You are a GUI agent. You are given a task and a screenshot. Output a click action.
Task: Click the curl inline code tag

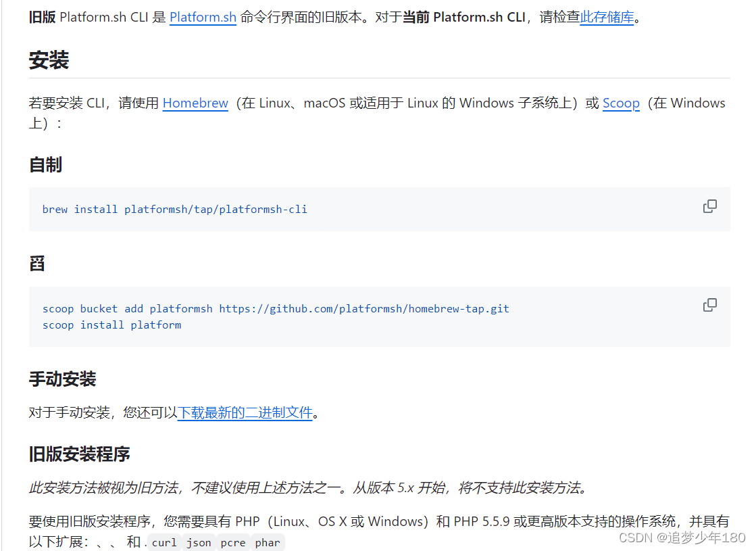click(x=164, y=543)
